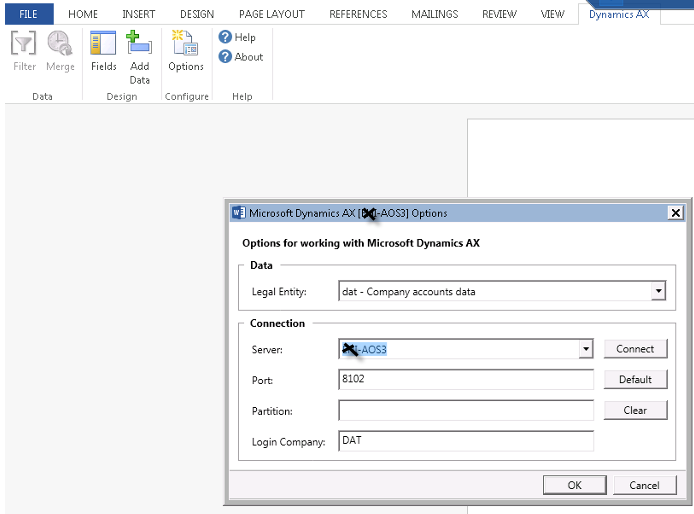Switch to the Dynamics AX tab

(619, 14)
